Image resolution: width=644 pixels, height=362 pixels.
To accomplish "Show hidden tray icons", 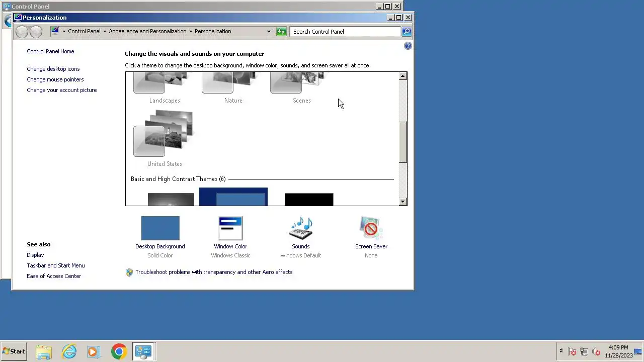I will [x=561, y=351].
